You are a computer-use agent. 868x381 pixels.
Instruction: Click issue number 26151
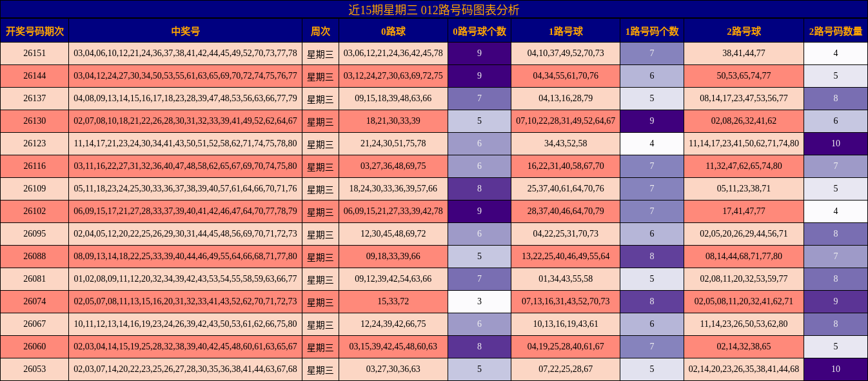coord(35,54)
